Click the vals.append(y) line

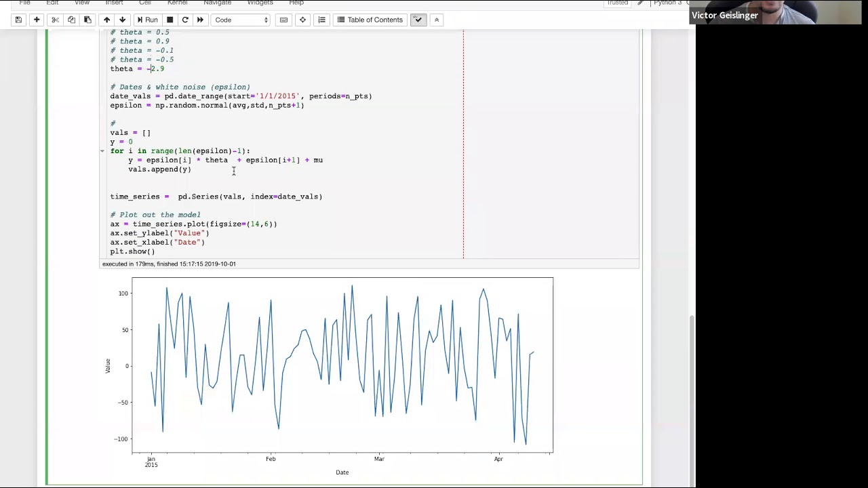[159, 169]
